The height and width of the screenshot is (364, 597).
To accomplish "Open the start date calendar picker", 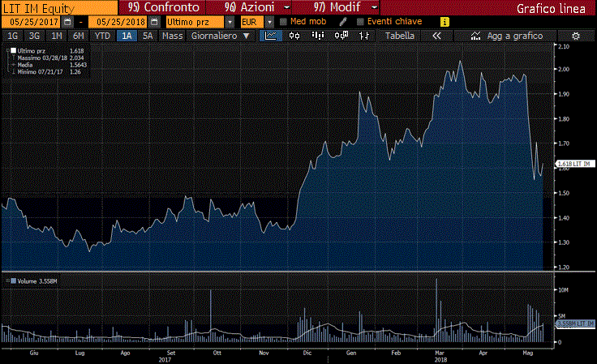I will tap(67, 21).
